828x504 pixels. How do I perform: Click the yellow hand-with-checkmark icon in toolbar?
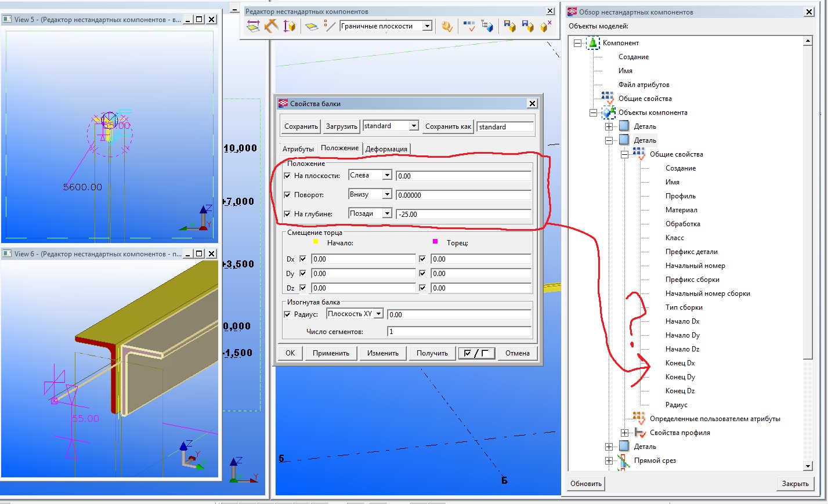click(x=447, y=26)
